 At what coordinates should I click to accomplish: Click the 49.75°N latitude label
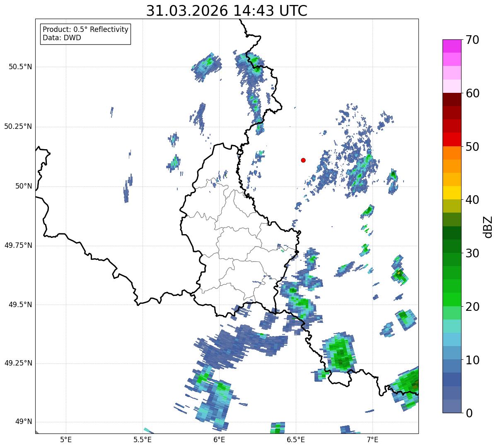18,245
